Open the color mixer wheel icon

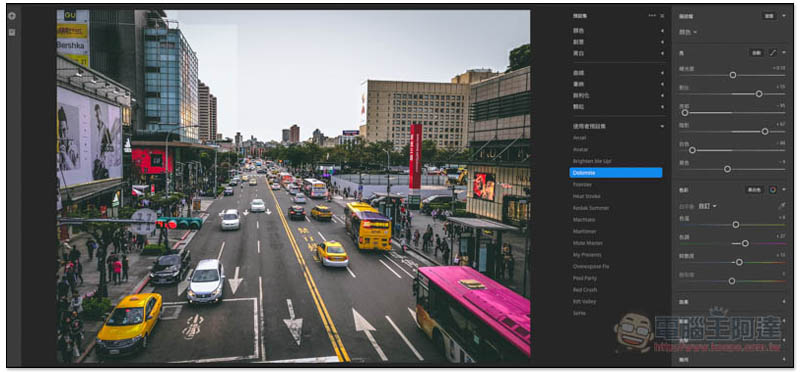pos(773,189)
